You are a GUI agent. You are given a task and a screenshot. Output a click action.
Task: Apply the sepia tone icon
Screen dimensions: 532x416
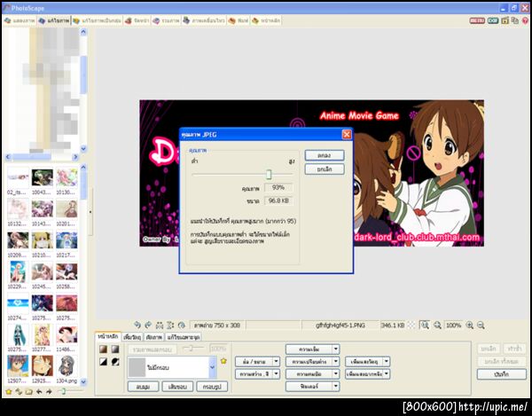(104, 349)
